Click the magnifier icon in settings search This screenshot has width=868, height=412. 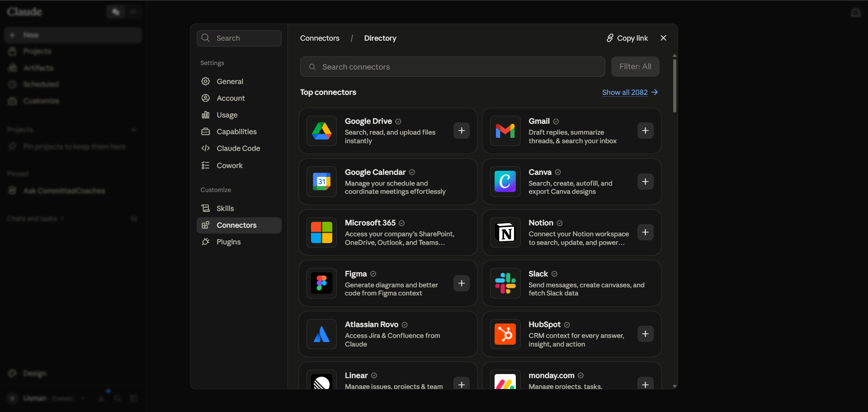click(206, 38)
